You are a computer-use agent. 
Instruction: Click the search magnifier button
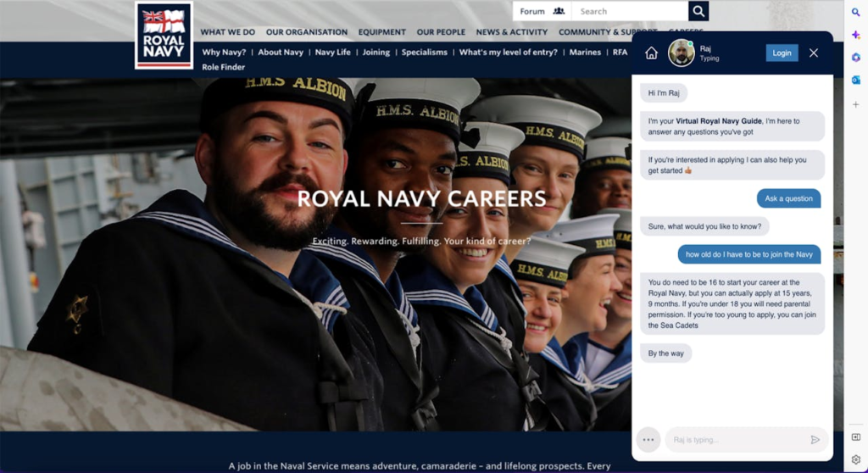[698, 11]
